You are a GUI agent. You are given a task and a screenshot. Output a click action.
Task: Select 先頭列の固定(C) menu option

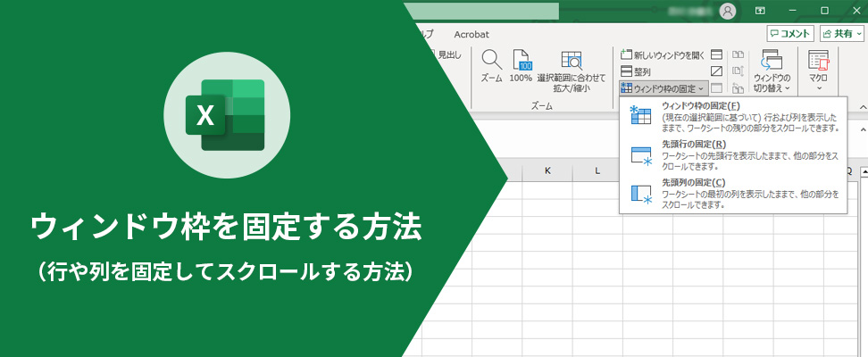733,193
